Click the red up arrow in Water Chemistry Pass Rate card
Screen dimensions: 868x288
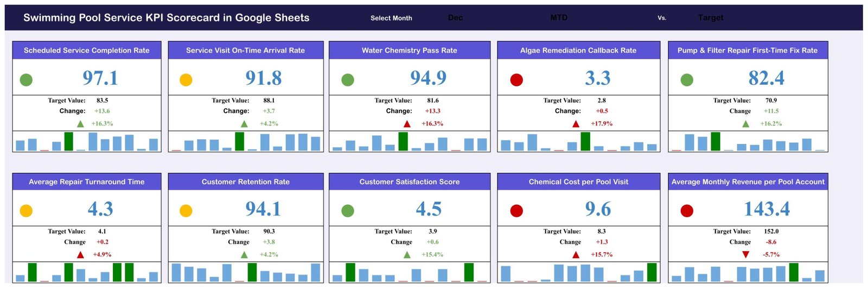407,124
